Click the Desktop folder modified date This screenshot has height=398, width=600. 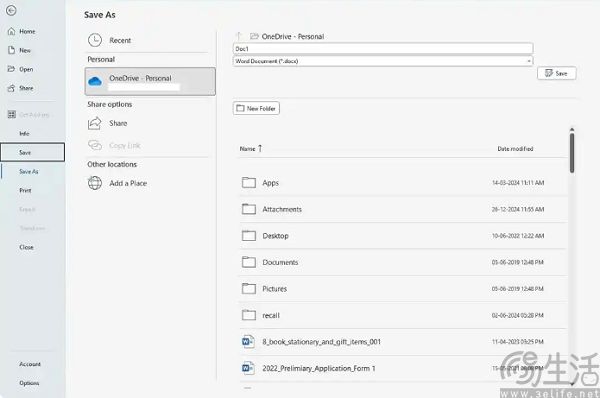click(x=518, y=236)
